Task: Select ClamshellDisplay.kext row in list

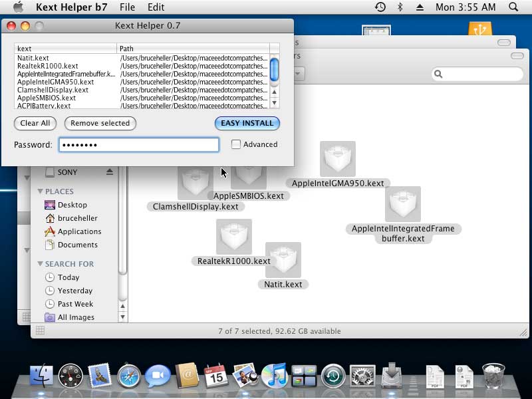Action: (142, 90)
